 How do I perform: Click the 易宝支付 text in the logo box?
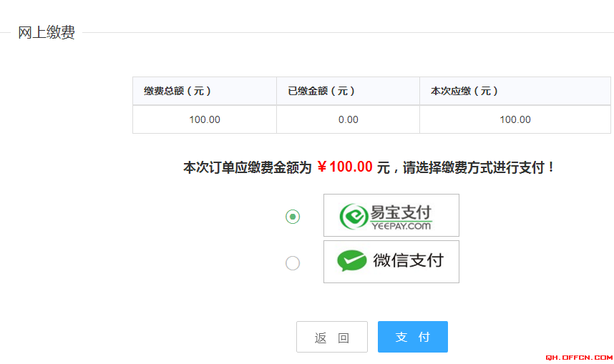(401, 212)
